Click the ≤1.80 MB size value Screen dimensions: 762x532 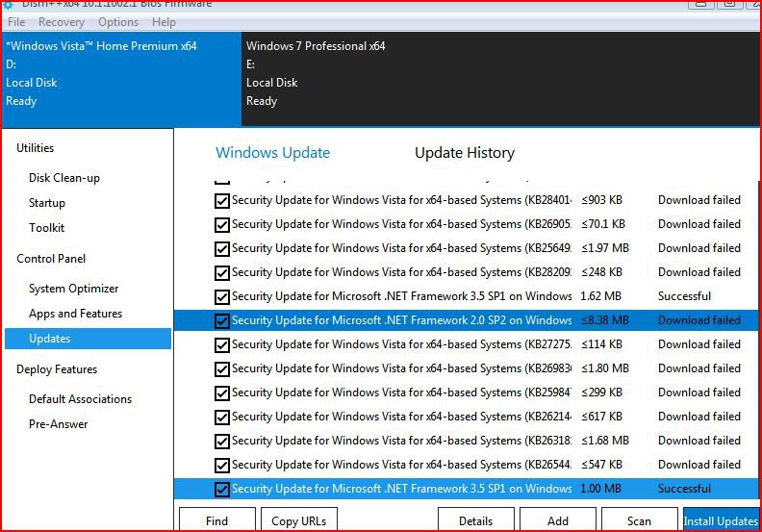tap(605, 368)
